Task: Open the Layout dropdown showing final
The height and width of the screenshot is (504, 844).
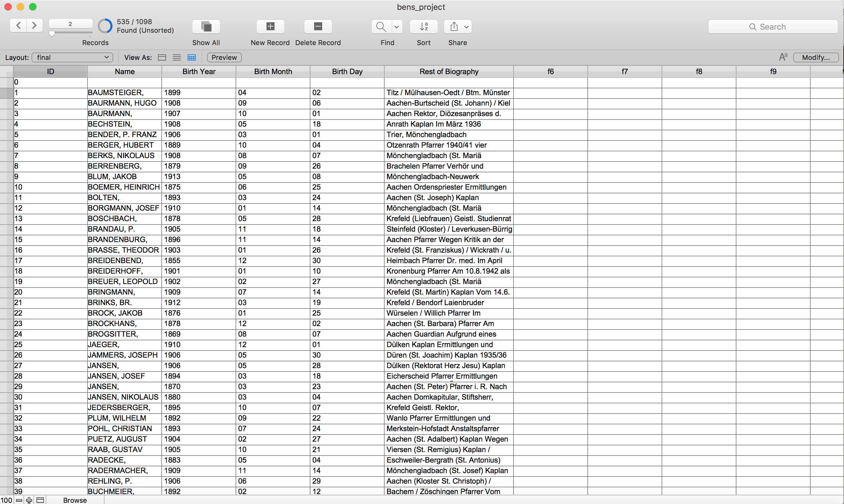Action: tap(72, 57)
